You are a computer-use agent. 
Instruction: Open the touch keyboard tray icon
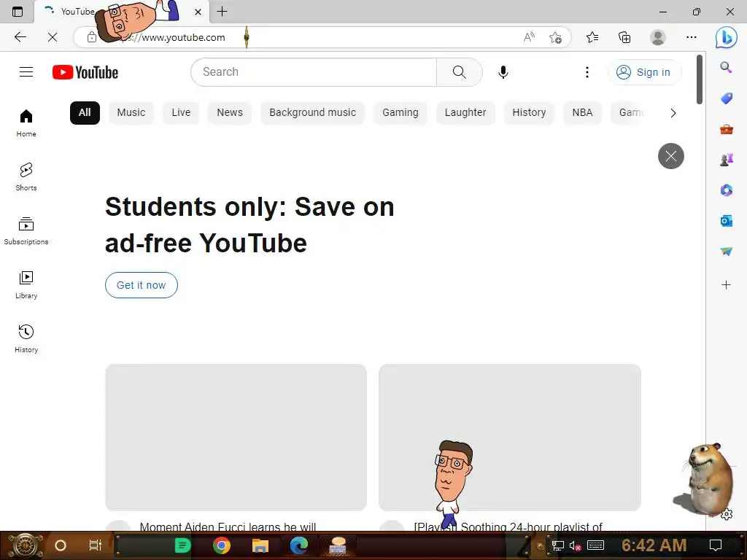pos(595,545)
